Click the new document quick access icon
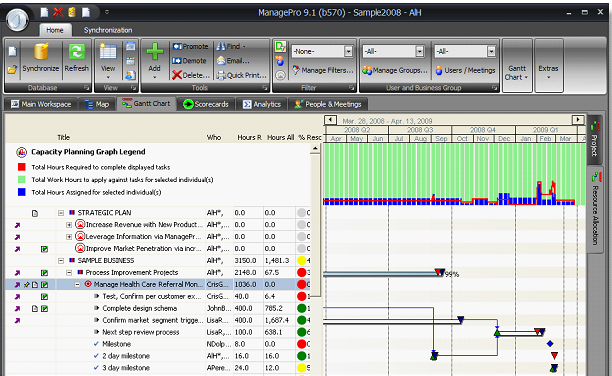Image resolution: width=612 pixels, height=376 pixels. 45,12
